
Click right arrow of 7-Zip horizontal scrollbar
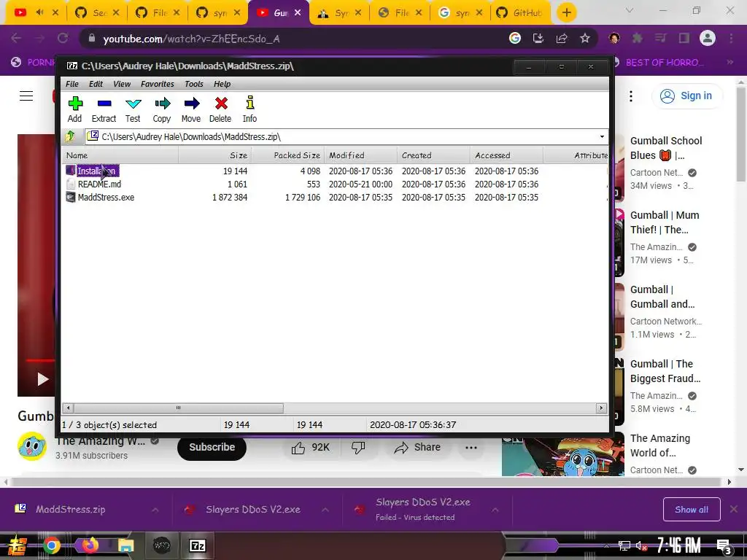[x=601, y=408]
